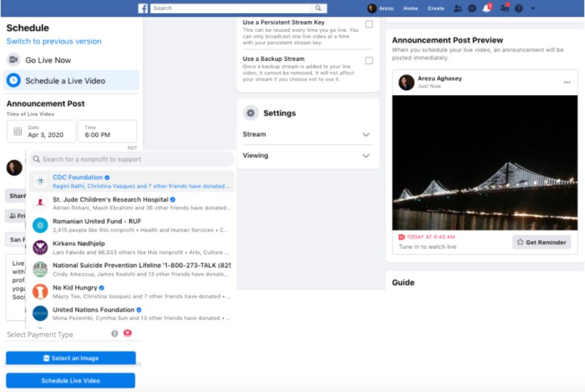Open the Home menu item
The image size is (585, 392).
(410, 8)
